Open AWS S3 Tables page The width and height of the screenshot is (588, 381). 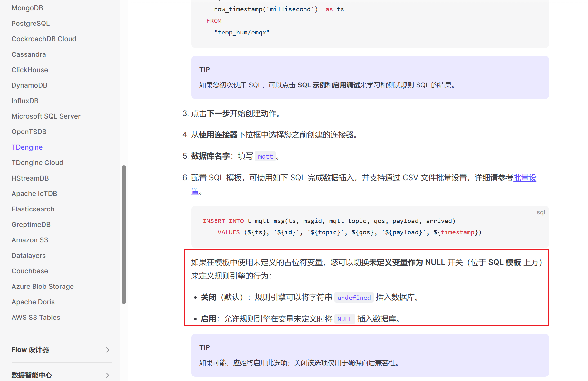pos(36,317)
